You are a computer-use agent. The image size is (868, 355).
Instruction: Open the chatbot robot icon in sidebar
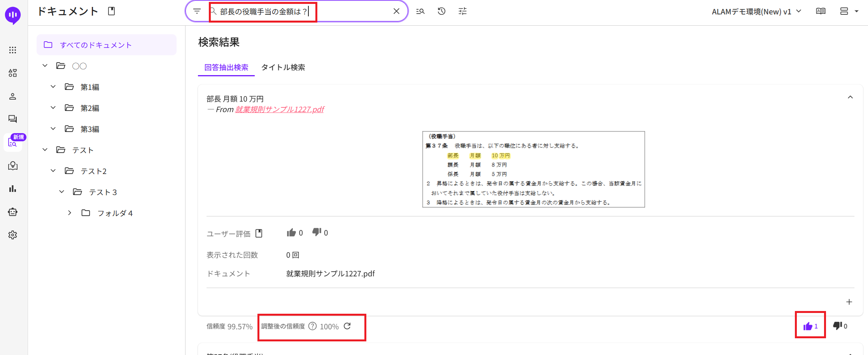[x=13, y=212]
